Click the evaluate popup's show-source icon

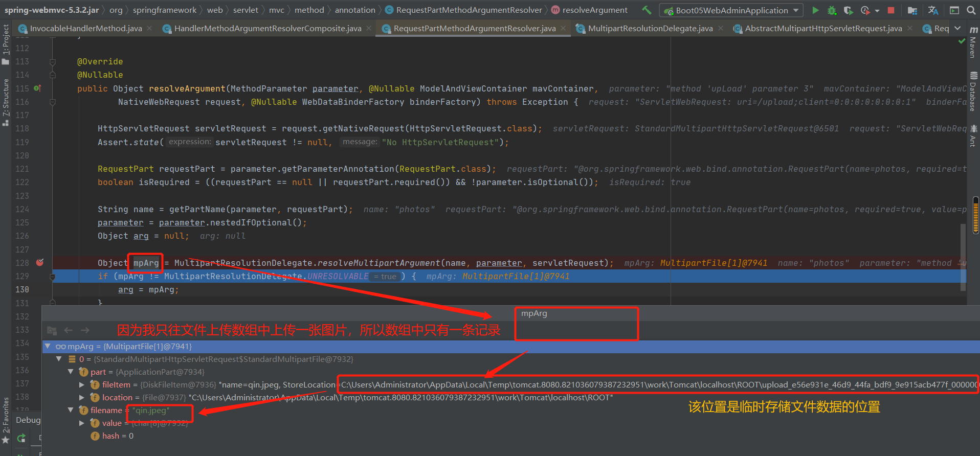(x=52, y=331)
